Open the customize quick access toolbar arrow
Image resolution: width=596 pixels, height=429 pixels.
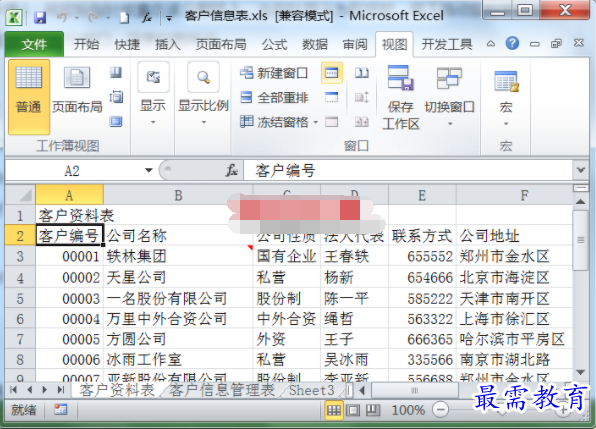click(x=169, y=18)
